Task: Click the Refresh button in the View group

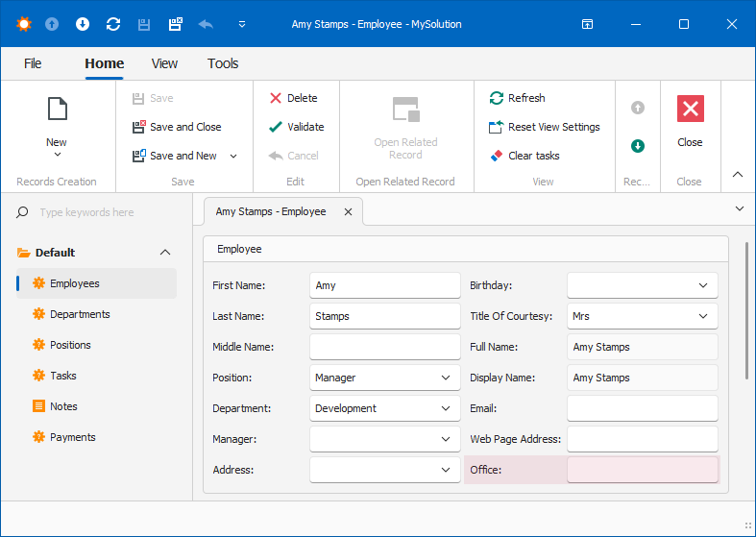Action: (x=518, y=98)
